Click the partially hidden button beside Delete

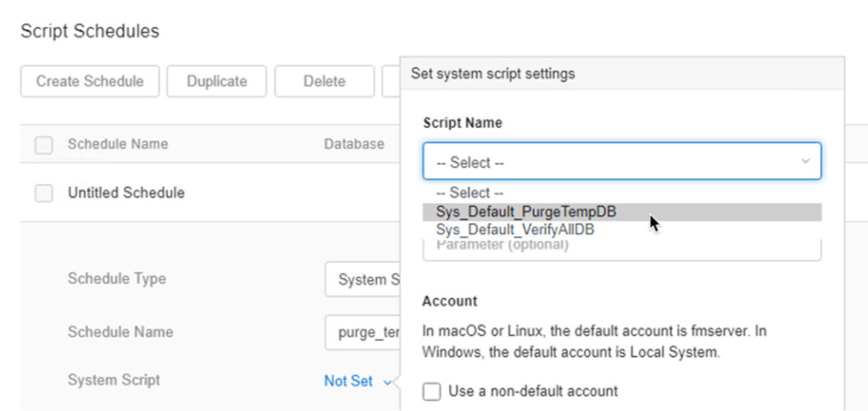(391, 81)
